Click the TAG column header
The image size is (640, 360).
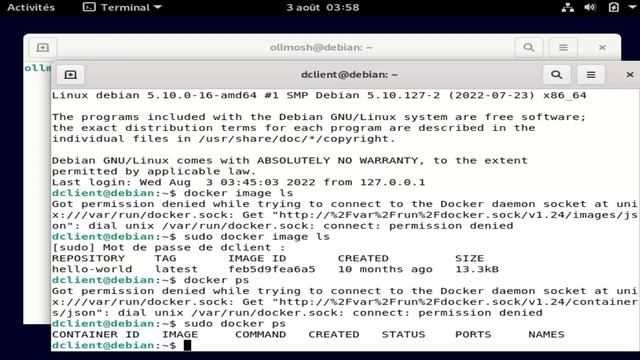point(165,258)
